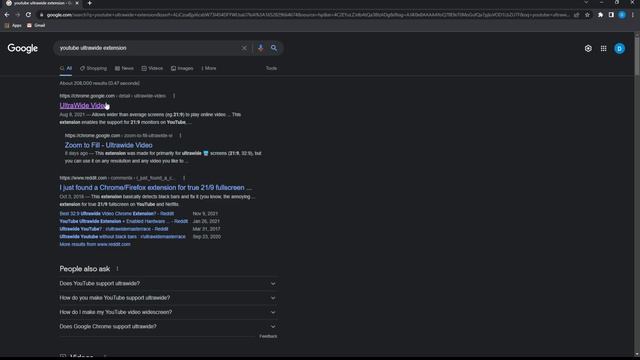Go back using browser back arrow
The width and height of the screenshot is (640, 360).
[7, 15]
